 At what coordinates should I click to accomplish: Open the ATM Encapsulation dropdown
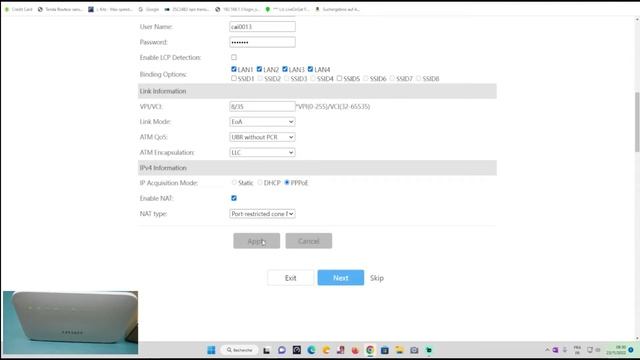[262, 152]
